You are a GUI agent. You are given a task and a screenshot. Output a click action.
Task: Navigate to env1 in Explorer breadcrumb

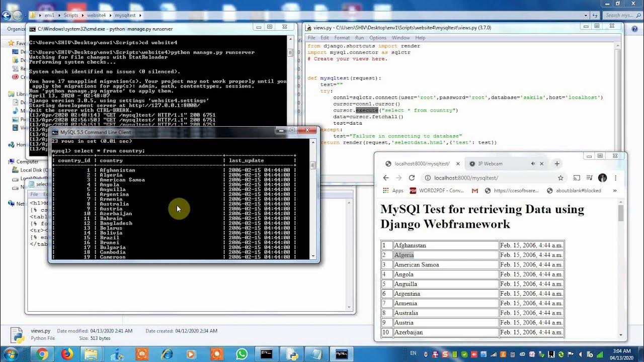point(49,16)
